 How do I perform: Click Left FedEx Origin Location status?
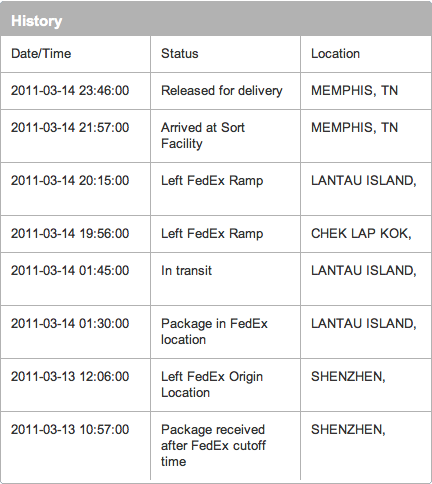[212, 384]
